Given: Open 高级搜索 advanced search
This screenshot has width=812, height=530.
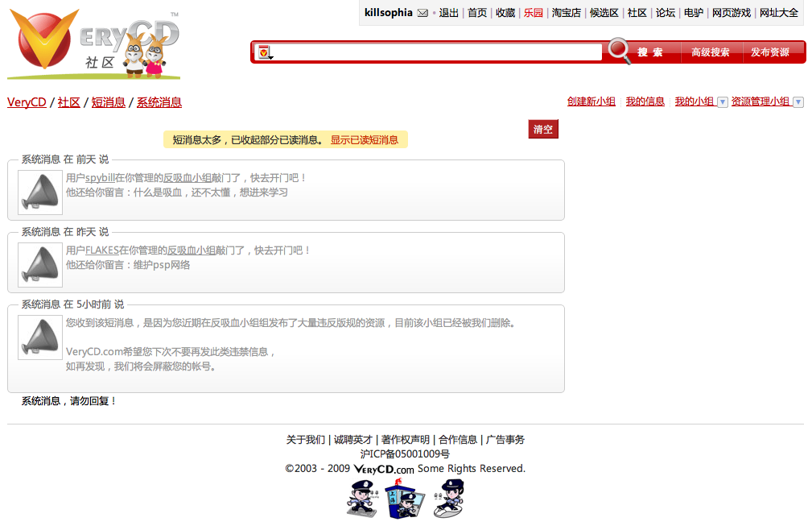Looking at the screenshot, I should (711, 52).
